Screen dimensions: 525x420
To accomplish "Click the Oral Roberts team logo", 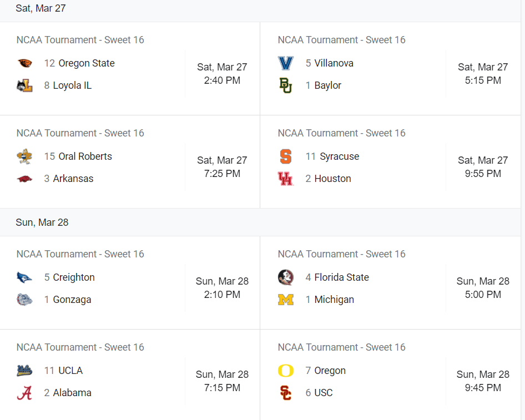I will tap(24, 156).
